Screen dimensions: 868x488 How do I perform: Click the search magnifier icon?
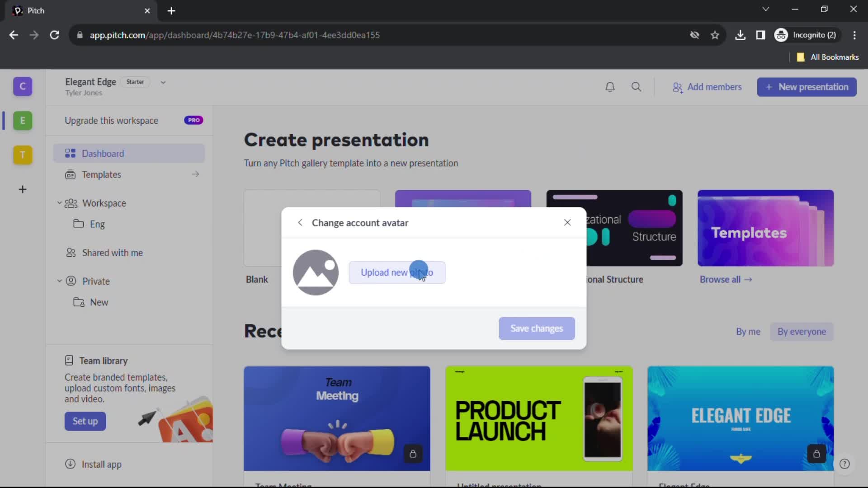[637, 87]
